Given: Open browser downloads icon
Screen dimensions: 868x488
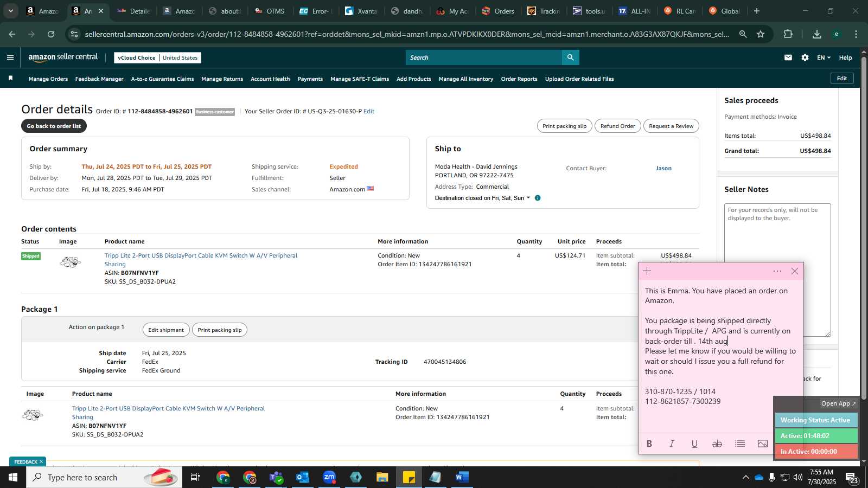Looking at the screenshot, I should (x=817, y=34).
